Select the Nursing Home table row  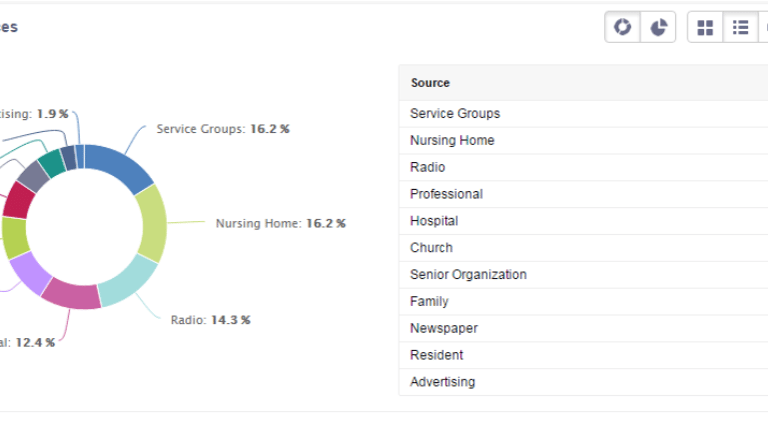[583, 141]
